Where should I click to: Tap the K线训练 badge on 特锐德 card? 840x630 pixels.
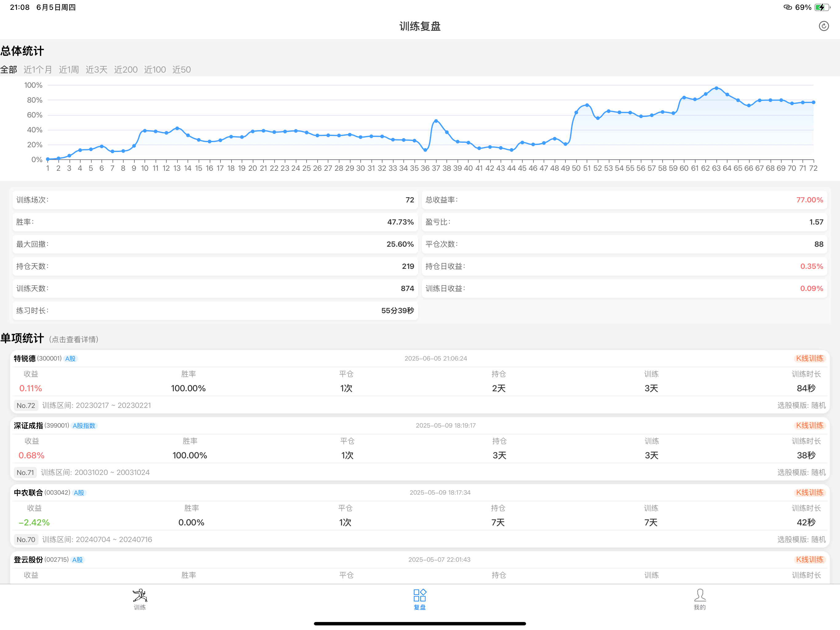[x=810, y=358]
